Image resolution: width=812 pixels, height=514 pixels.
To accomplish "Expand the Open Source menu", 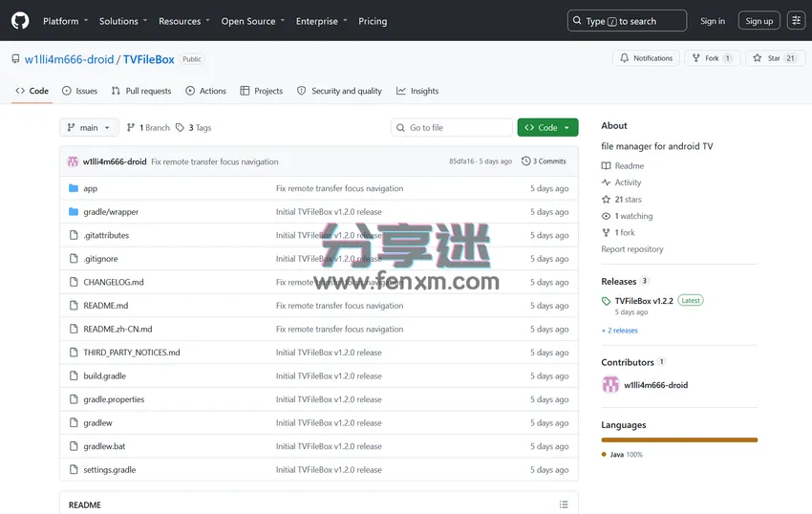I will coord(253,21).
